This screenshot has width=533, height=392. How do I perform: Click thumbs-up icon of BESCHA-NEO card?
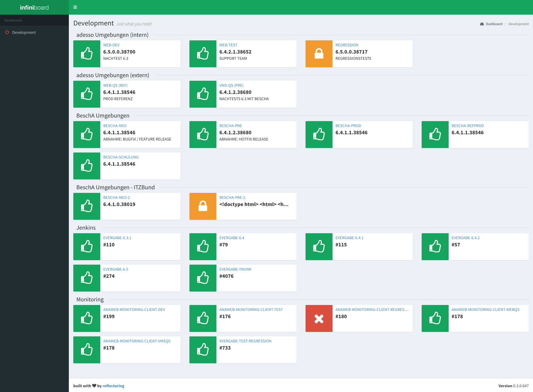[x=87, y=135]
